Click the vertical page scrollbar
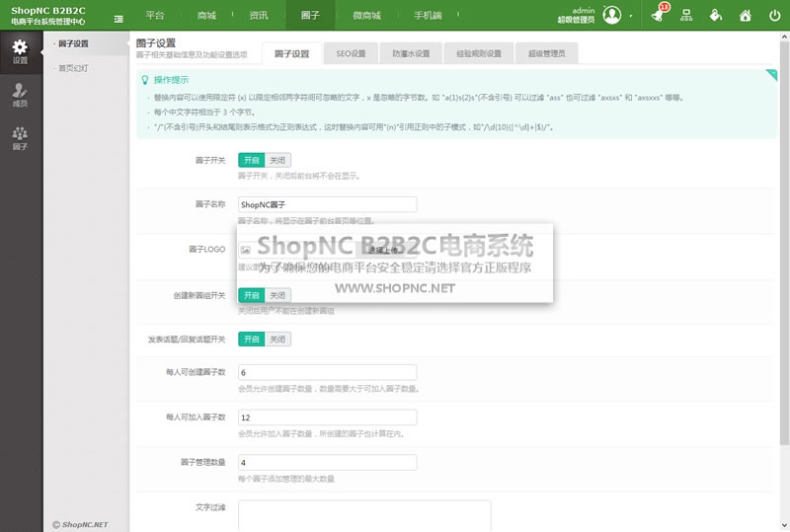This screenshot has height=532, width=790. click(784, 244)
